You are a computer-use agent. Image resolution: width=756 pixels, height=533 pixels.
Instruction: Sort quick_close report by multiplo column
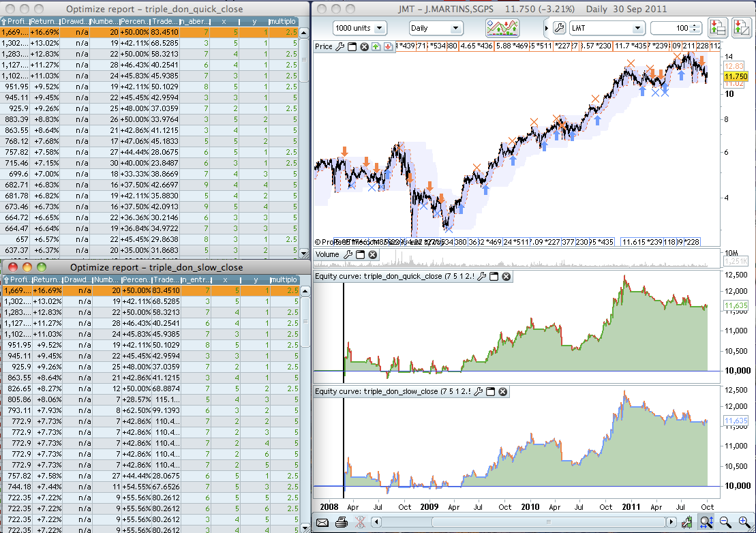tap(282, 21)
